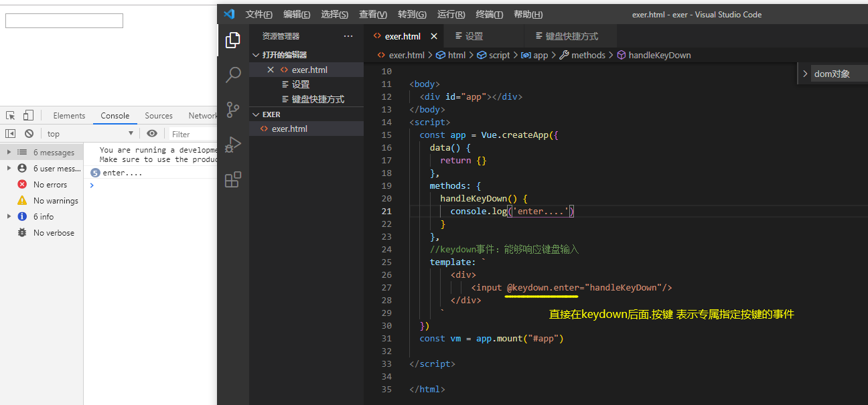The image size is (868, 405).
Task: Switch to DevTools Sources tab
Action: [159, 116]
